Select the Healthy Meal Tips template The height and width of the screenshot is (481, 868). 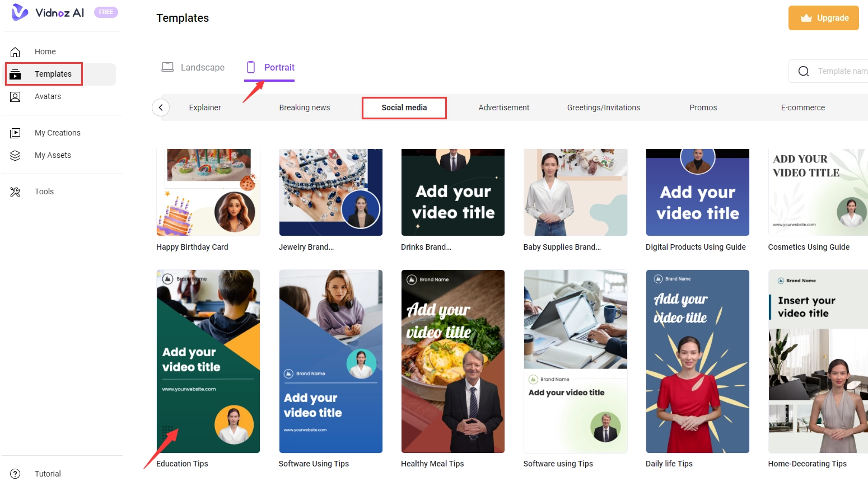coord(452,361)
